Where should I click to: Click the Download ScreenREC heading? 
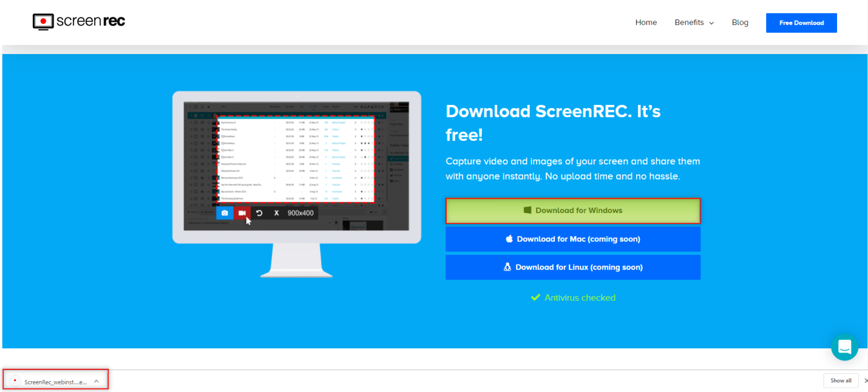[x=553, y=123]
